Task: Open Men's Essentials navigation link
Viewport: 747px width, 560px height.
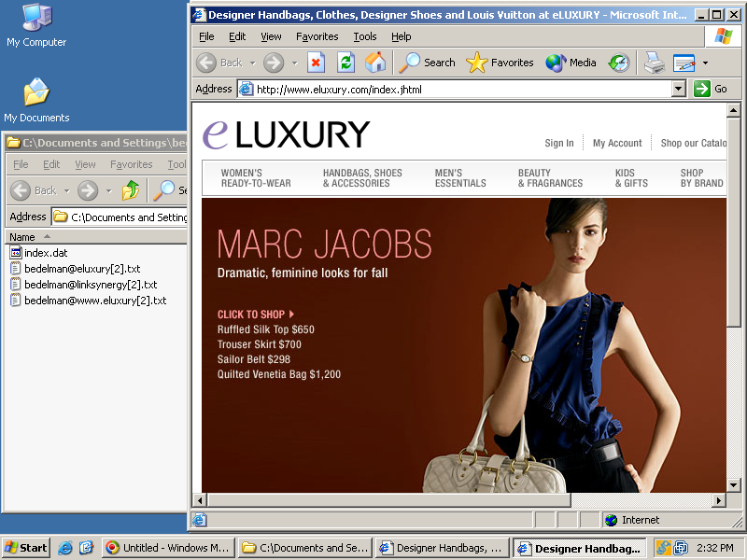Action: click(460, 178)
